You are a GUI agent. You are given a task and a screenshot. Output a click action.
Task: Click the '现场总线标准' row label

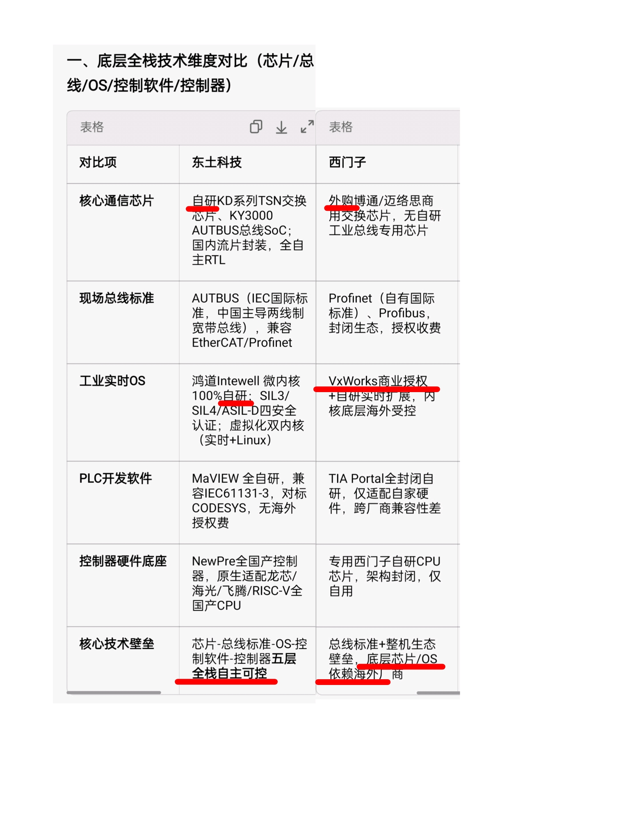pyautogui.click(x=116, y=298)
